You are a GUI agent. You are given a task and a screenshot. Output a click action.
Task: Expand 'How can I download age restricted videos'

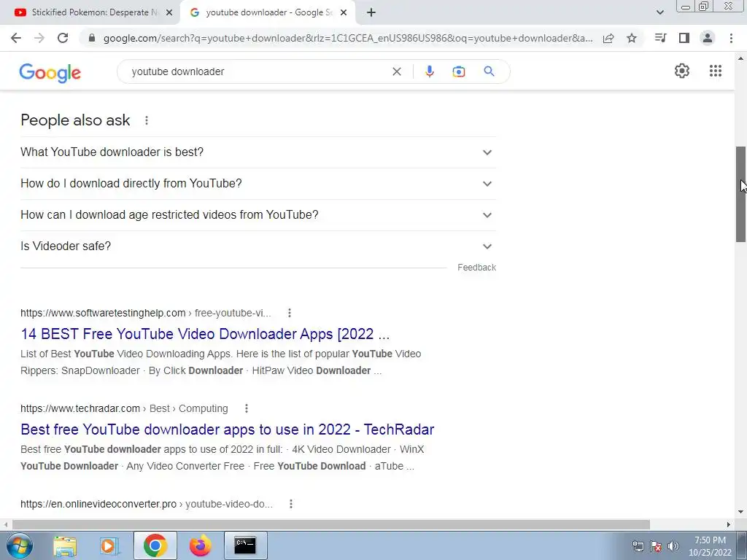tap(258, 215)
